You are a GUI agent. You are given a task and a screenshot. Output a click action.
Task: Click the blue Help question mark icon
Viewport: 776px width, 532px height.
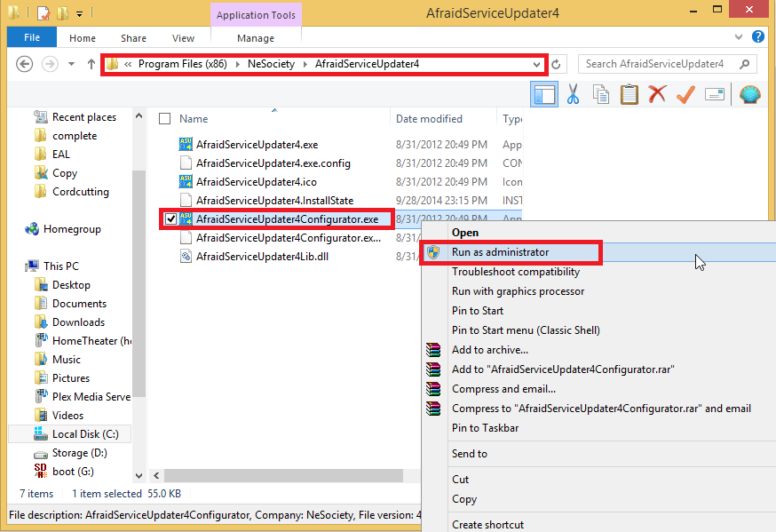pos(758,37)
